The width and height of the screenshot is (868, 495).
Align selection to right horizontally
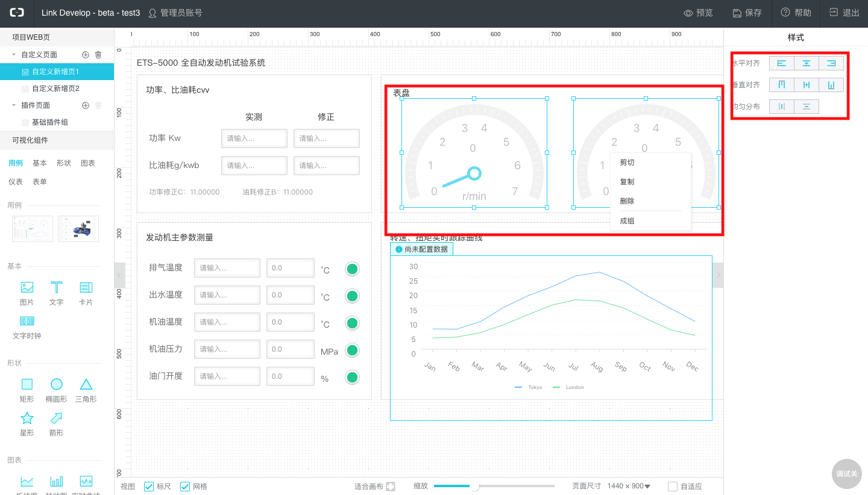831,63
